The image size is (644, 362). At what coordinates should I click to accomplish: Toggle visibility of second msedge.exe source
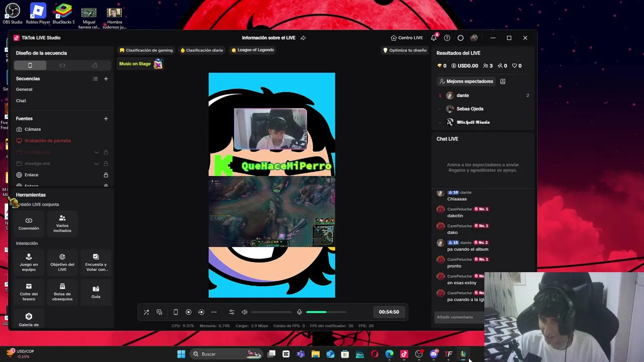pos(96,163)
